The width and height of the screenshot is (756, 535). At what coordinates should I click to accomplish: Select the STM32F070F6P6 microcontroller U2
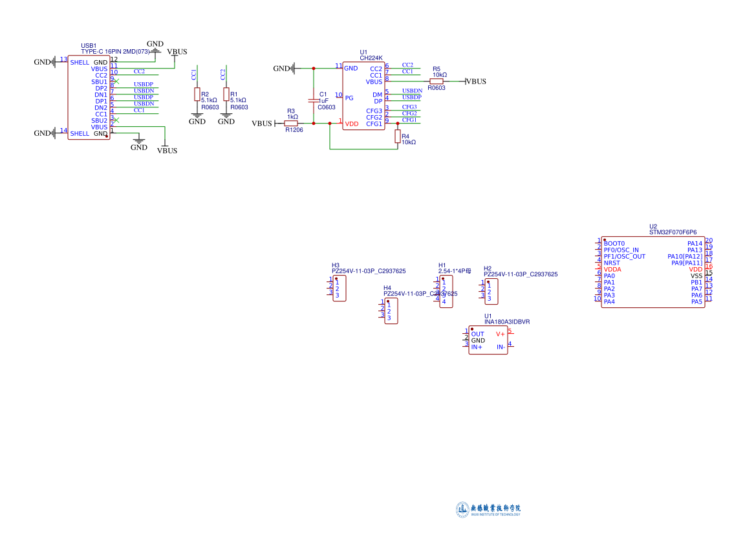[653, 272]
